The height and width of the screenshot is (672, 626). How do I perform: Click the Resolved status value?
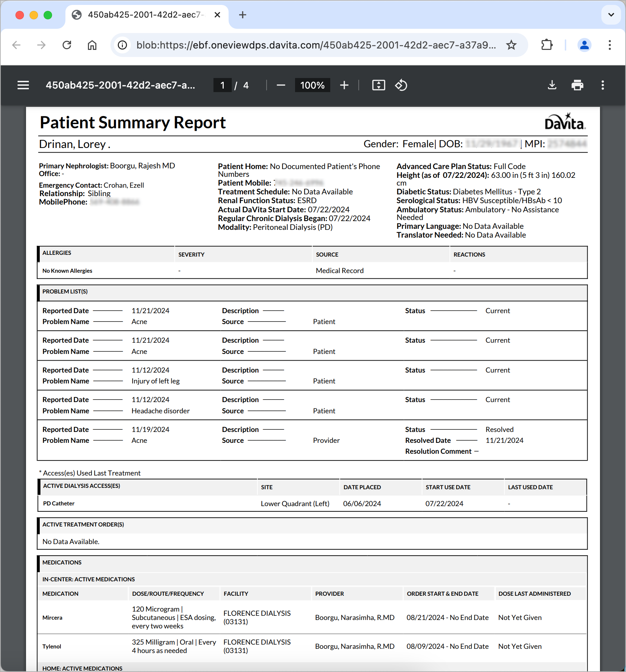(499, 429)
